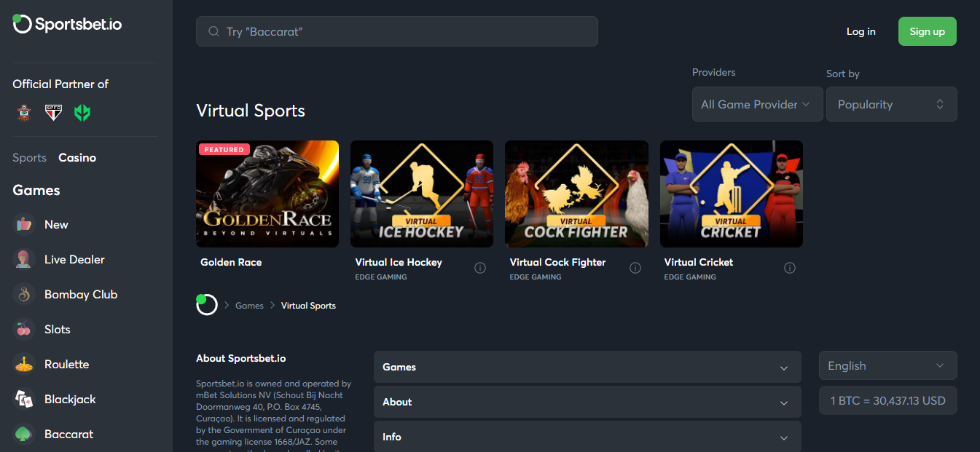Viewport: 980px width, 452px height.
Task: Open the green fox partner logo
Action: pos(82,112)
